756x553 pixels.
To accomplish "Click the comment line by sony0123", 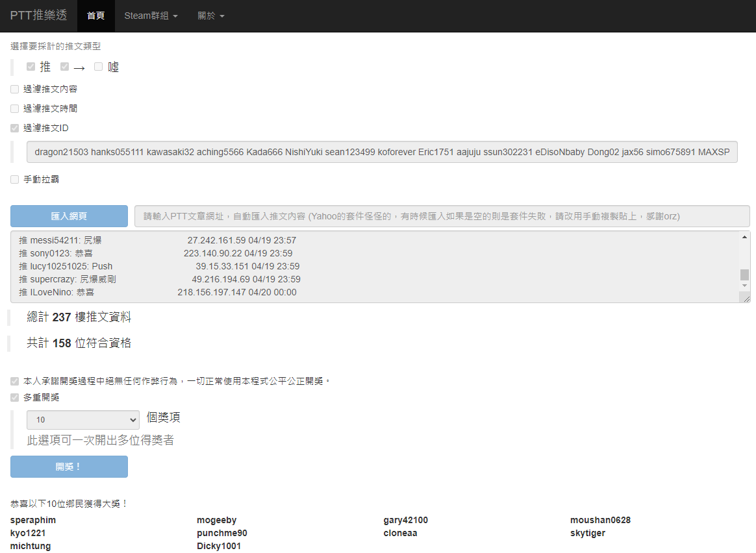I will (x=155, y=253).
